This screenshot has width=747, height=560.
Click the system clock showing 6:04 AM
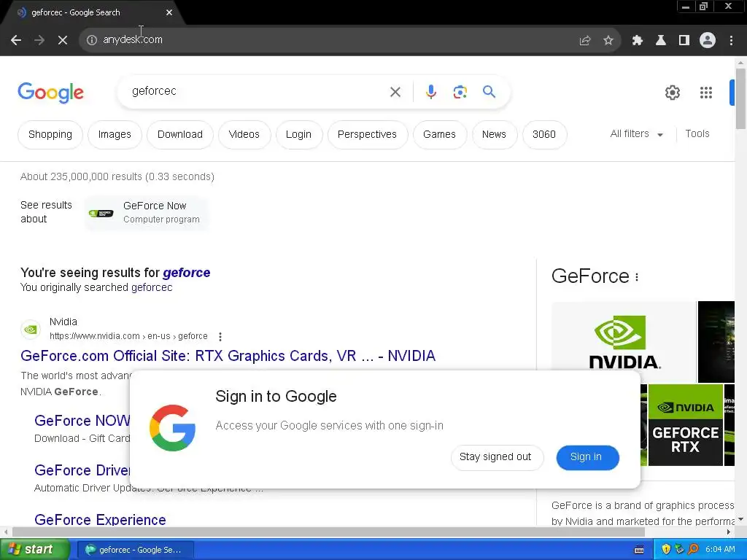point(720,550)
